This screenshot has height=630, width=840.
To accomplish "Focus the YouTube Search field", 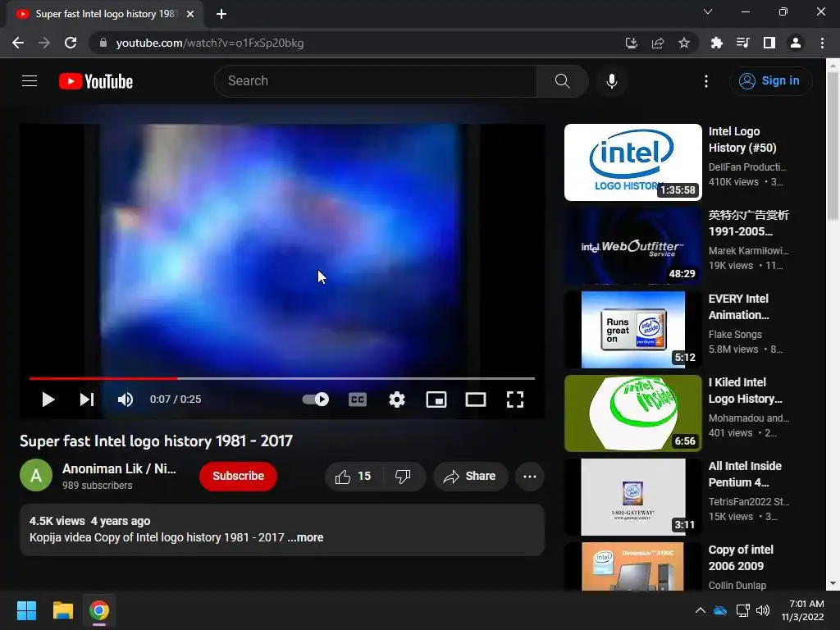I will [x=375, y=81].
